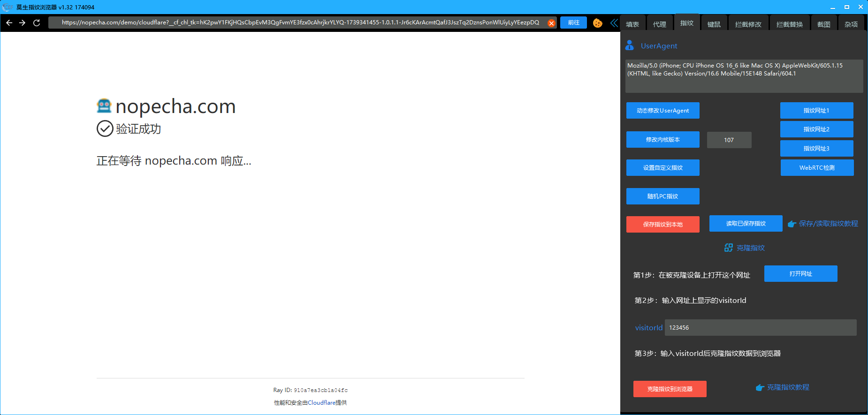Click the app icon in the title bar

coord(7,7)
